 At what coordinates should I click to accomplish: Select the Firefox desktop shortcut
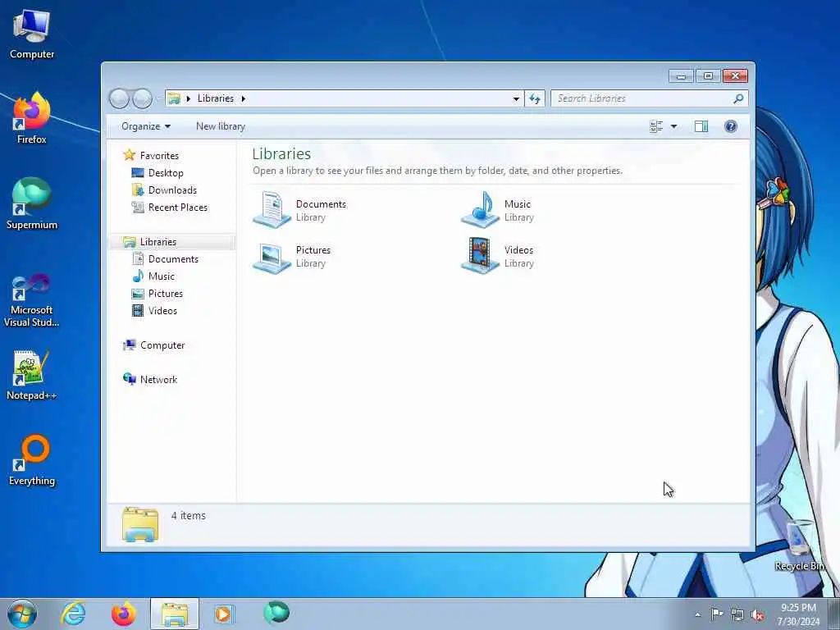(32, 118)
